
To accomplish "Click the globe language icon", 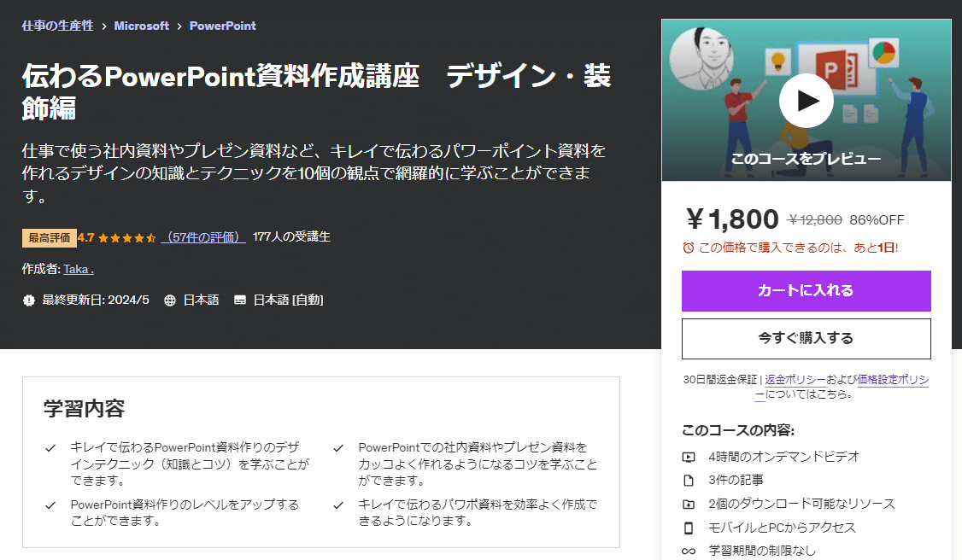I will [170, 300].
